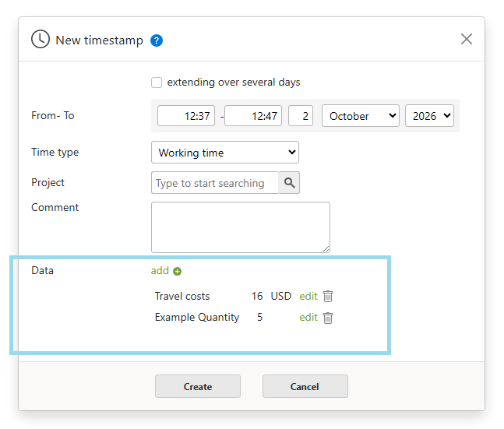Click the 16 value in Travel costs row
The width and height of the screenshot is (504, 429).
(x=257, y=297)
